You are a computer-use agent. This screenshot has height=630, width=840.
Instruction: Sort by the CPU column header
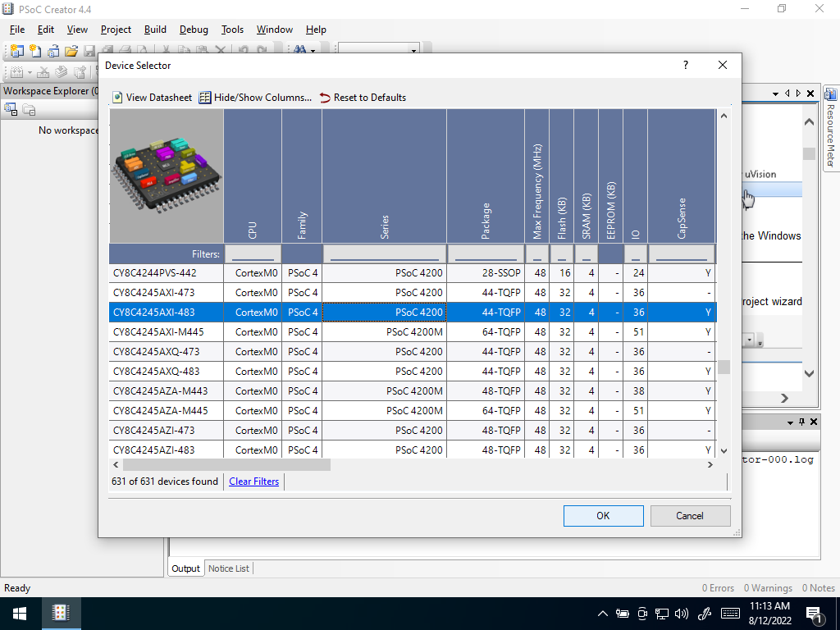253,176
